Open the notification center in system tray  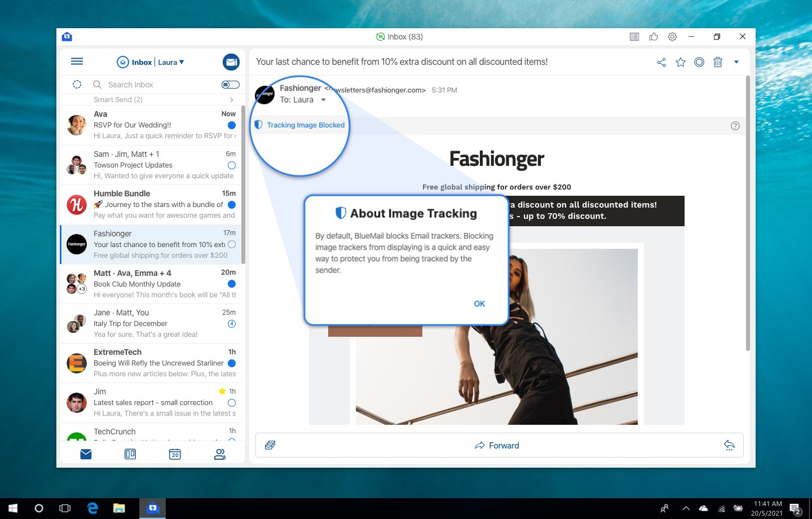(x=796, y=509)
